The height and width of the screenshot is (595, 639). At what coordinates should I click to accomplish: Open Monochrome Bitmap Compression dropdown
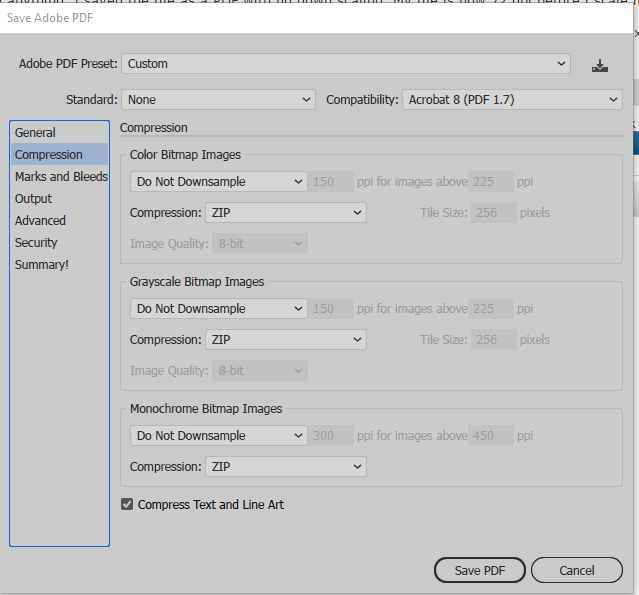[x=286, y=467]
